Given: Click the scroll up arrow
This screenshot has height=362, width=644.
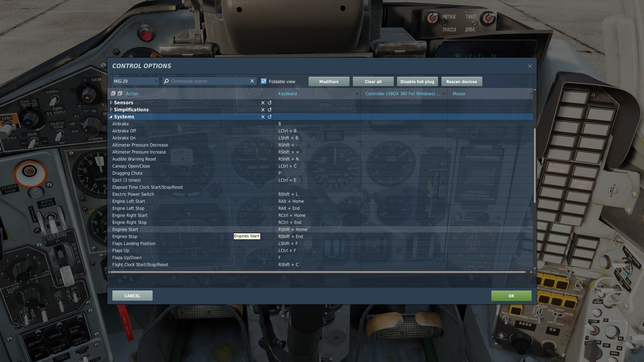Looking at the screenshot, I should (x=535, y=90).
